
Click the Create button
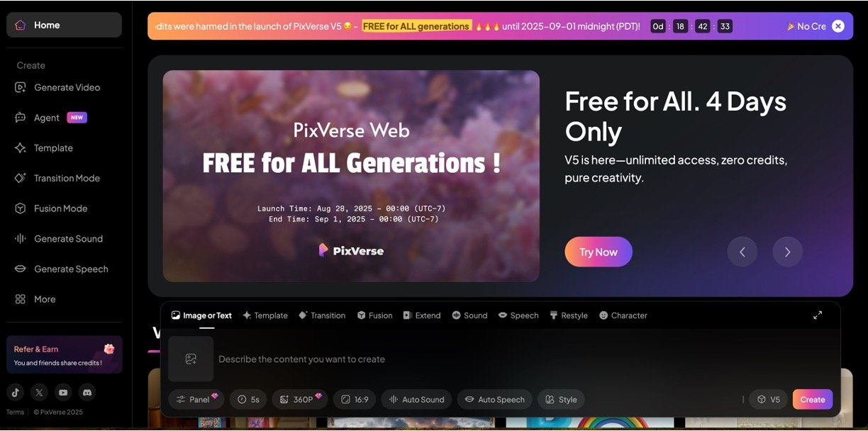pos(813,399)
